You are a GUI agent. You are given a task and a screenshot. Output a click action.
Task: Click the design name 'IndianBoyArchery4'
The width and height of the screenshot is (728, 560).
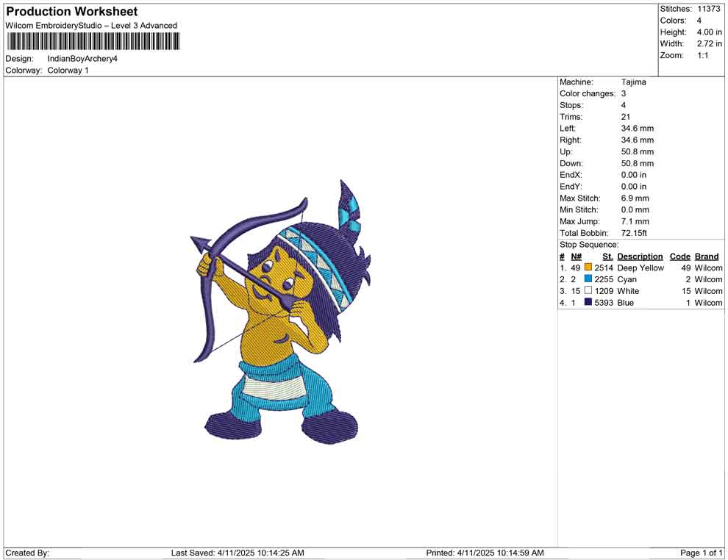[82, 59]
